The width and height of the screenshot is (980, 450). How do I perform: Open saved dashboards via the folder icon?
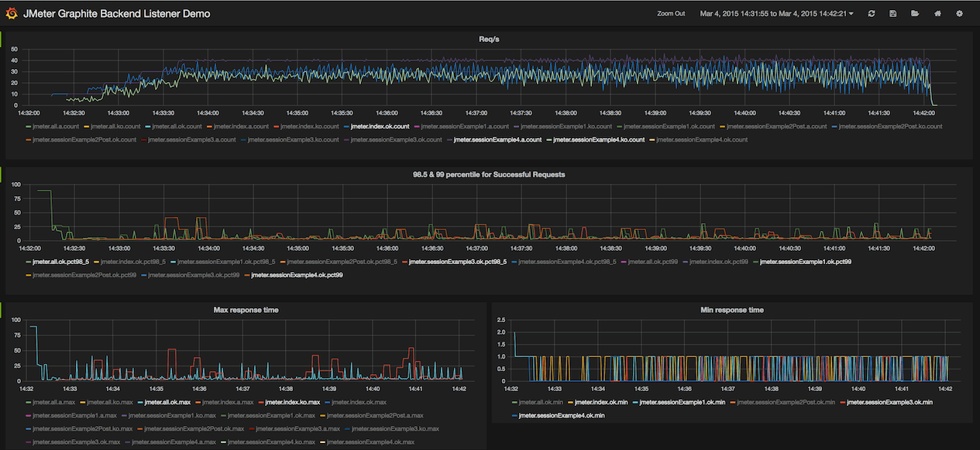(x=914, y=13)
